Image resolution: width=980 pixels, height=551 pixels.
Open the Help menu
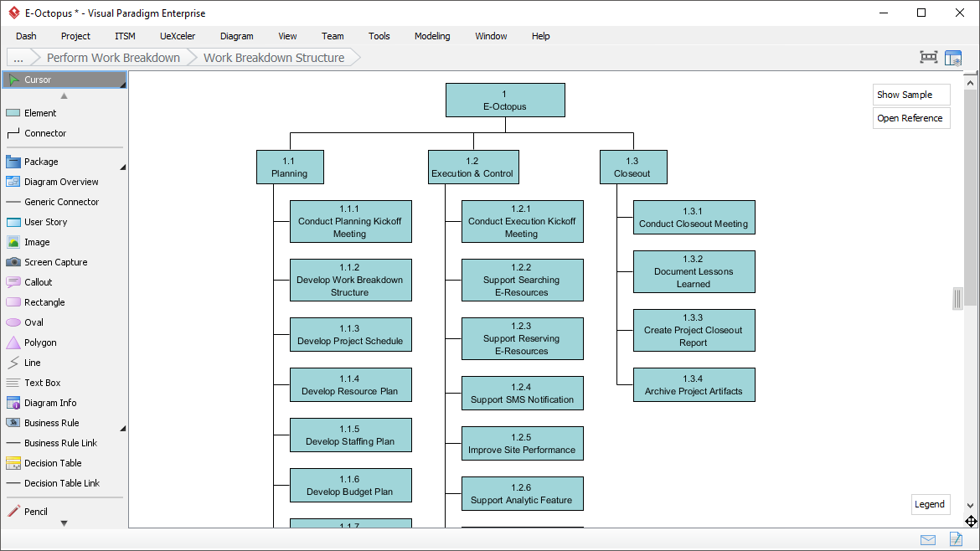pyautogui.click(x=540, y=36)
